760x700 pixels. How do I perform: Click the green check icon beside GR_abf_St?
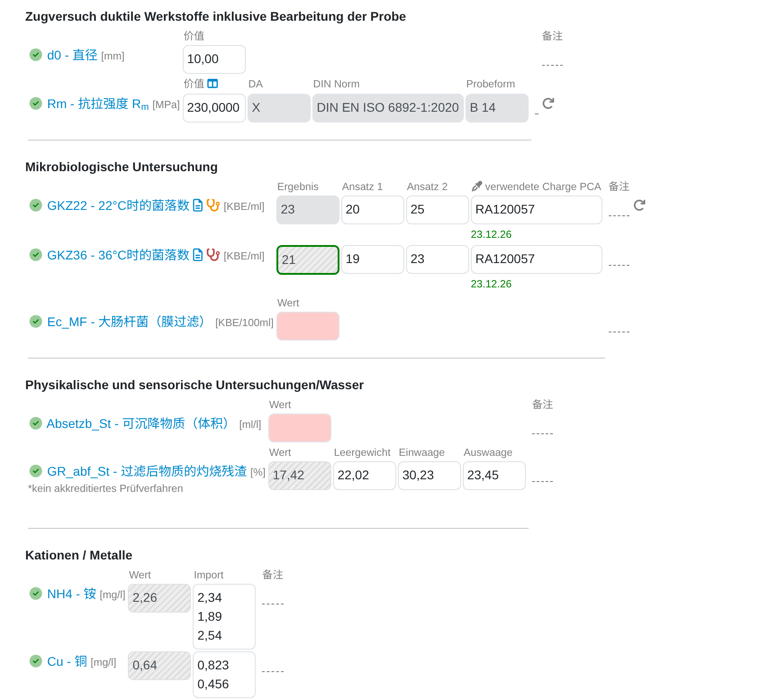pos(36,471)
